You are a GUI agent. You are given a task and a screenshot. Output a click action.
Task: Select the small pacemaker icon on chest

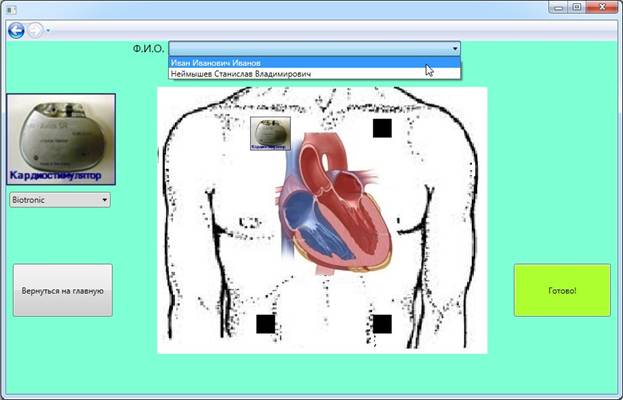(270, 132)
